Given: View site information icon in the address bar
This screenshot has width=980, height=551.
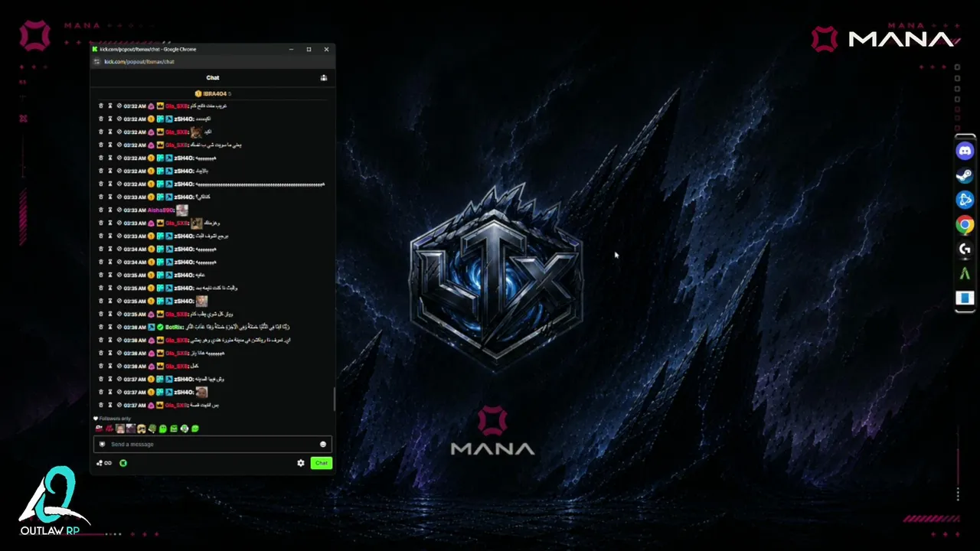Looking at the screenshot, I should [x=97, y=61].
